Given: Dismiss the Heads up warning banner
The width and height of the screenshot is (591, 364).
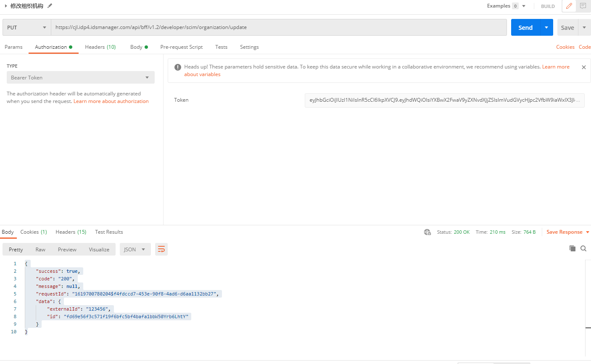Looking at the screenshot, I should point(583,67).
